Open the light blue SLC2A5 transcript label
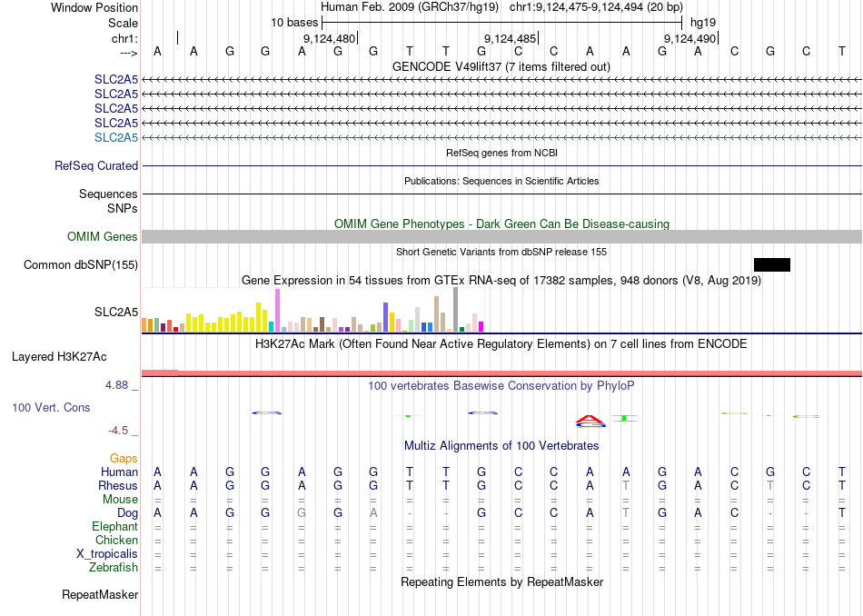This screenshot has height=616, width=863. (116, 137)
